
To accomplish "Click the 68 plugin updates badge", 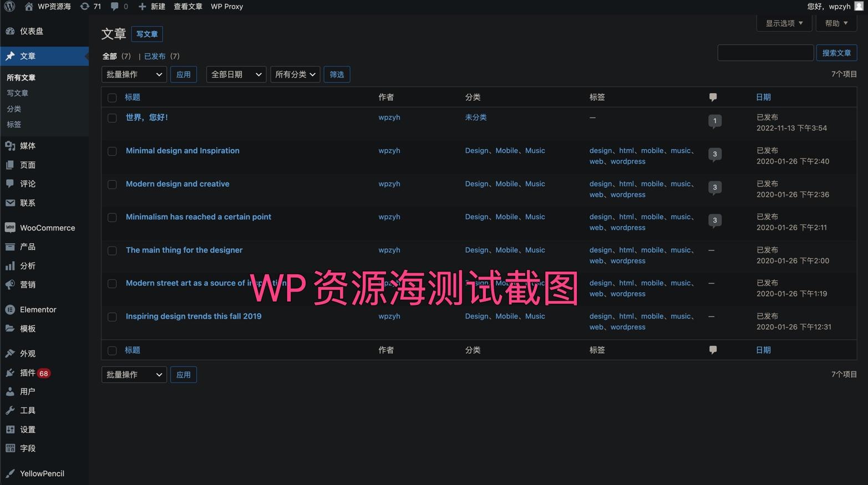I will (44, 374).
